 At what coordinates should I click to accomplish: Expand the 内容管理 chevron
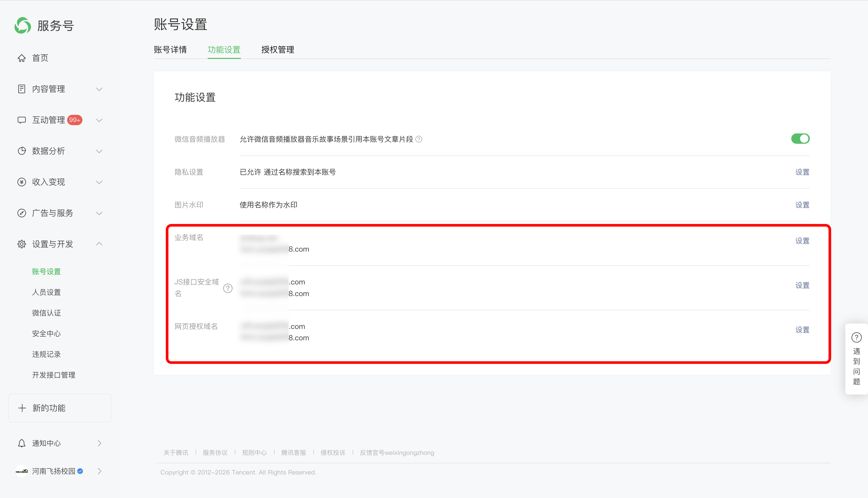pyautogui.click(x=99, y=89)
